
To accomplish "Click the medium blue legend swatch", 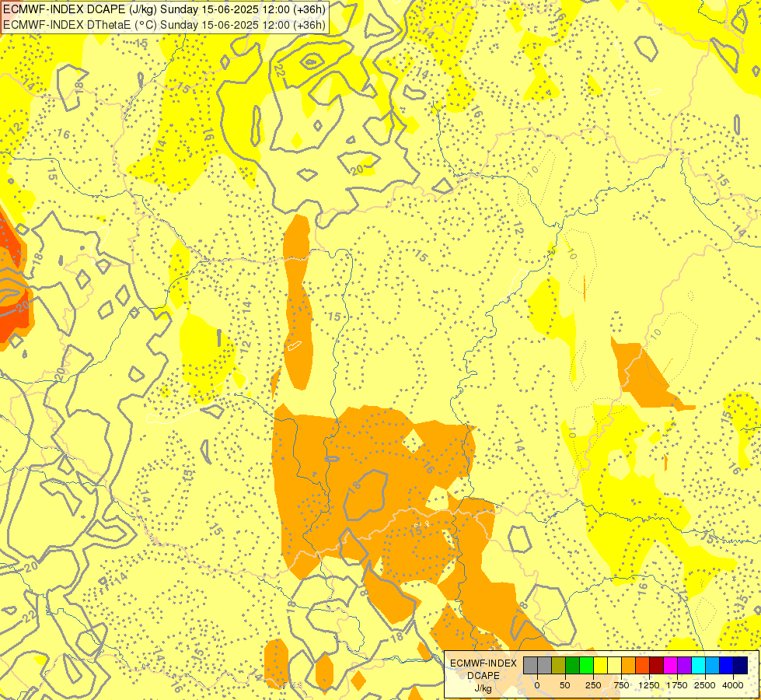I will point(727,666).
